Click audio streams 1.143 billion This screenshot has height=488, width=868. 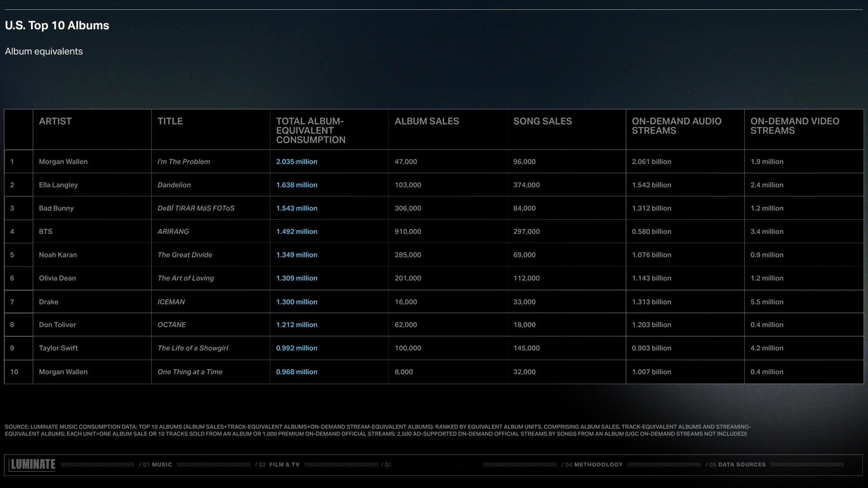tap(651, 278)
